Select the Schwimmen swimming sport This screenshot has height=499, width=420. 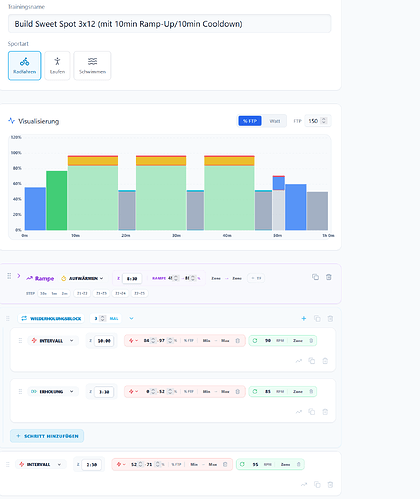(x=92, y=66)
